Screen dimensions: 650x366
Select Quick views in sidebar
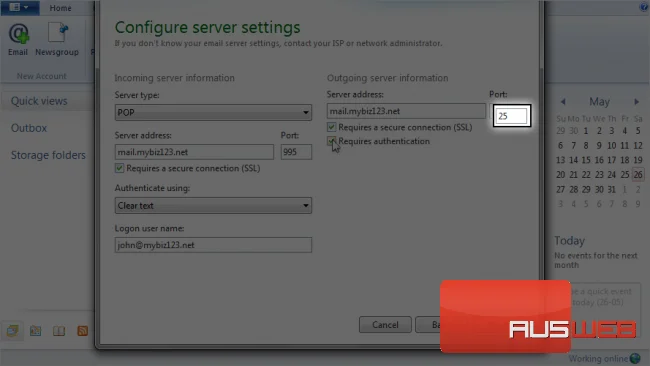point(39,101)
